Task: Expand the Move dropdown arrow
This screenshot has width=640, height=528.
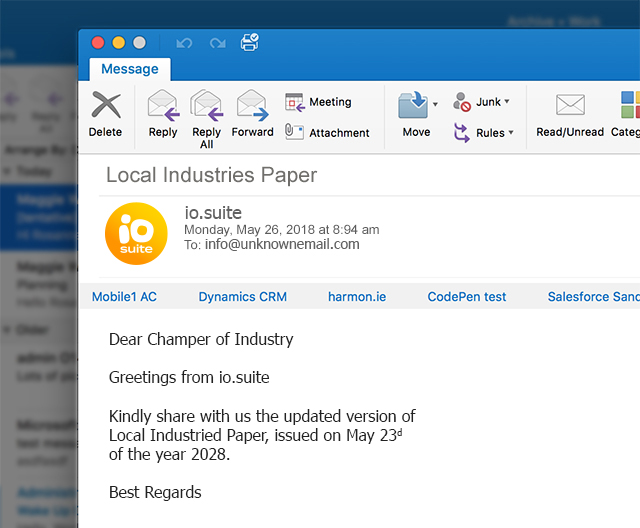Action: click(x=435, y=104)
